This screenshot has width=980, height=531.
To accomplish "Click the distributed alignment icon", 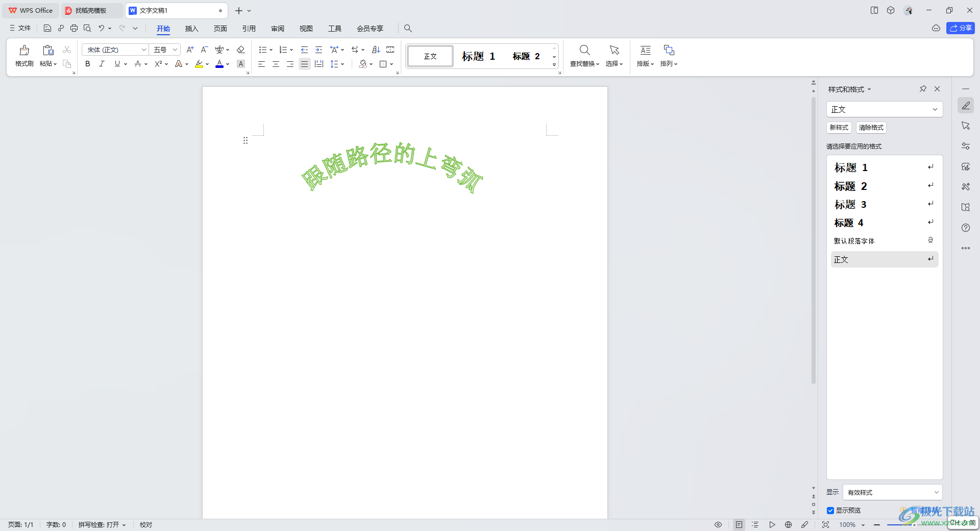I will (x=319, y=64).
